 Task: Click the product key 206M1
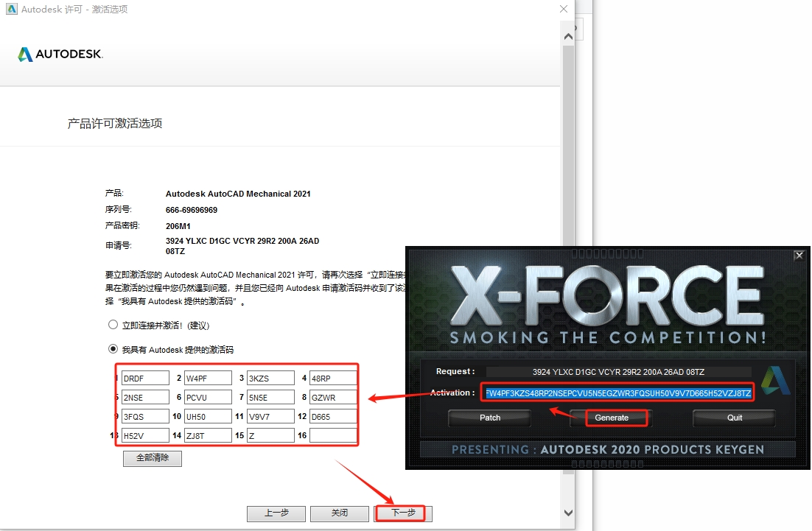pyautogui.click(x=178, y=226)
